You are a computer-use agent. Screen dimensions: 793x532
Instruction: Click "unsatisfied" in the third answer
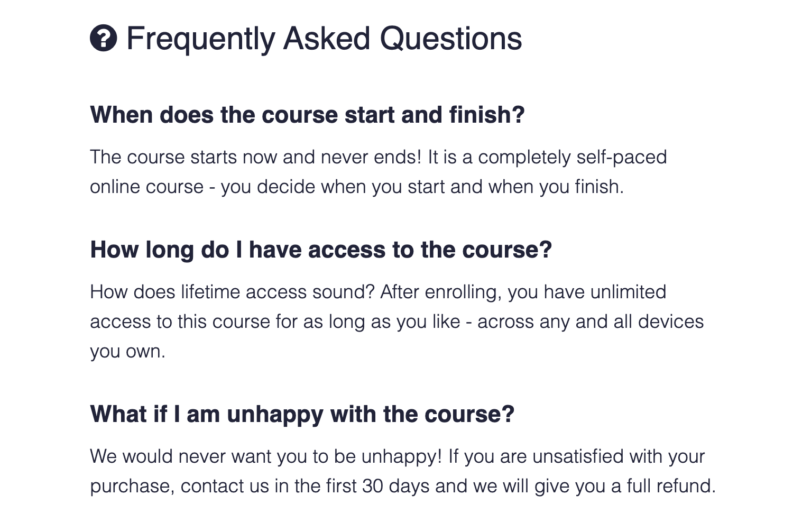click(578, 456)
